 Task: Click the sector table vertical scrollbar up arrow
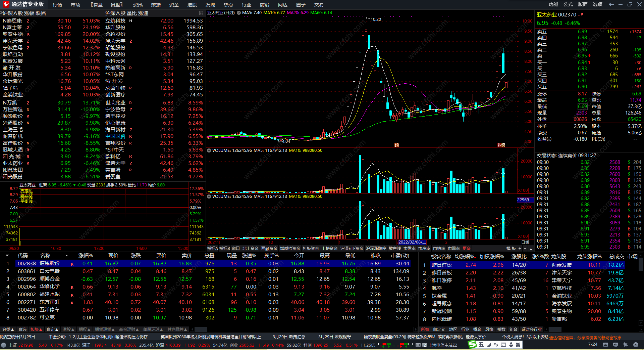pyautogui.click(x=641, y=256)
